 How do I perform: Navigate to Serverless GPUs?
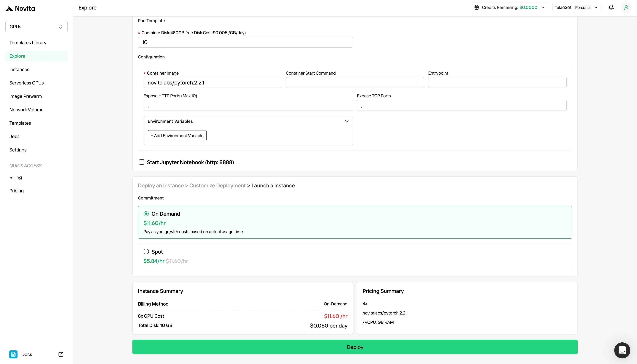point(37,83)
